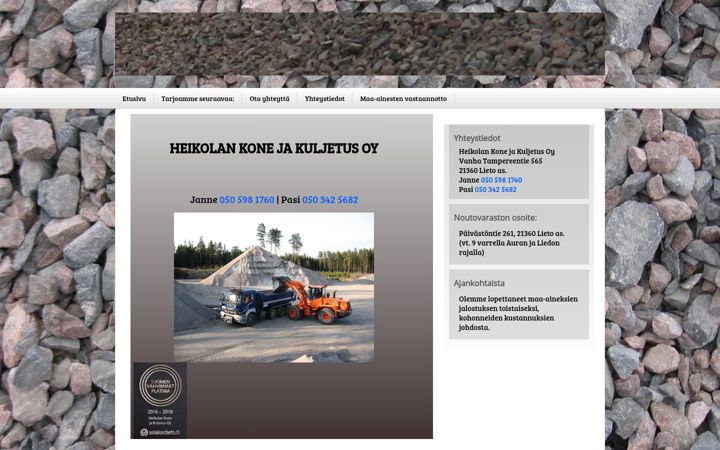Open the Etusivu menu item
This screenshot has height=450, width=720.
point(134,99)
